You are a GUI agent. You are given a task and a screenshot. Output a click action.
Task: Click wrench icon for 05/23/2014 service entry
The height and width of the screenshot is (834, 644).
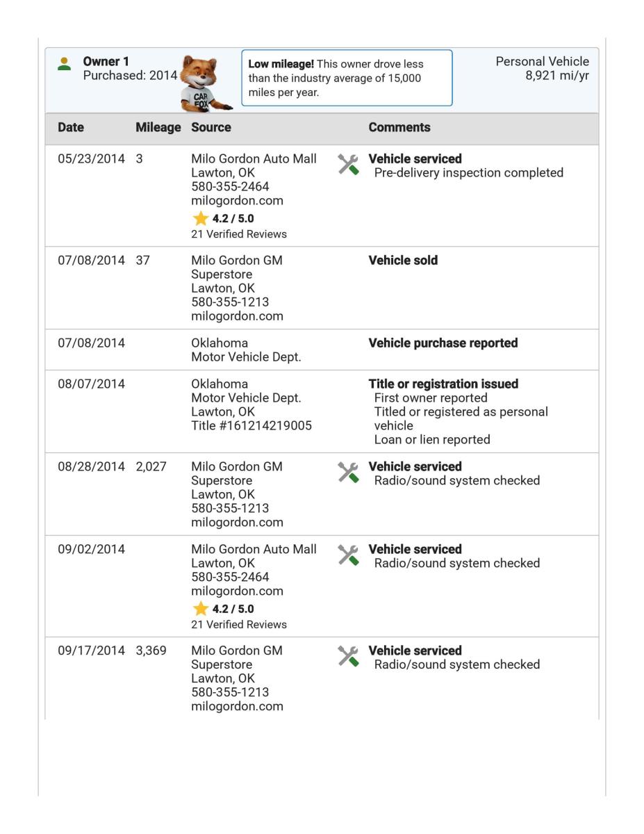pyautogui.click(x=349, y=164)
